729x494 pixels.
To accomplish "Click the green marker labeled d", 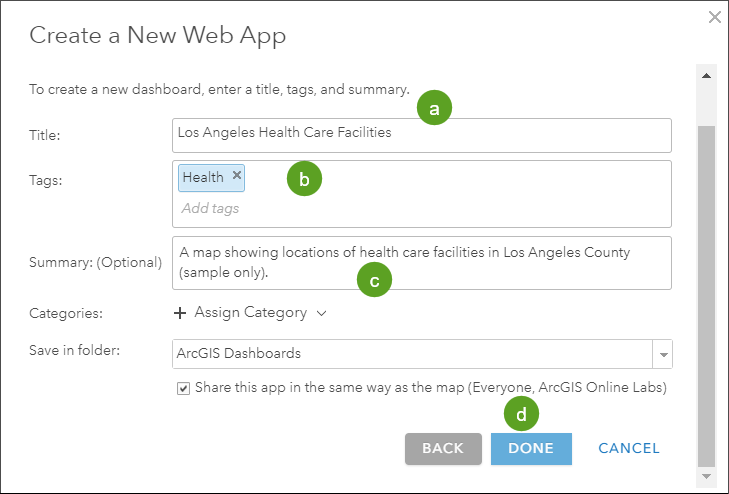I will tap(521, 412).
